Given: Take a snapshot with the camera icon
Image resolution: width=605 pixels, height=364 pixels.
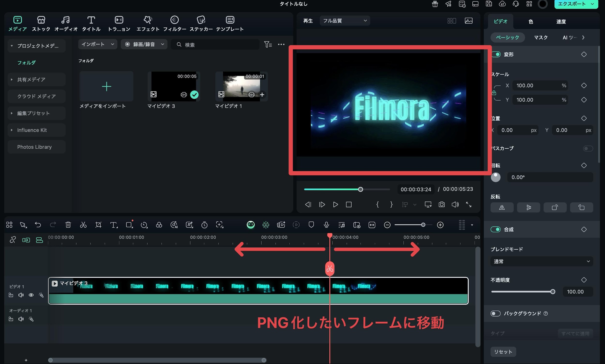Looking at the screenshot, I should click(x=442, y=204).
